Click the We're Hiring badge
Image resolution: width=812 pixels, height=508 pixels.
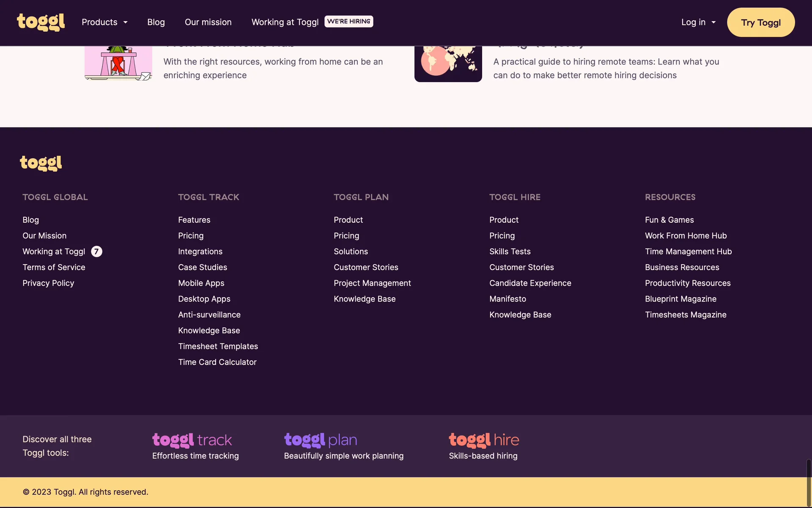point(348,22)
